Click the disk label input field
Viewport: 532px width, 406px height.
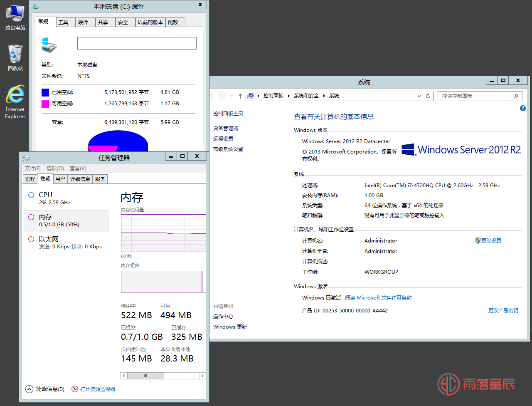coord(137,43)
